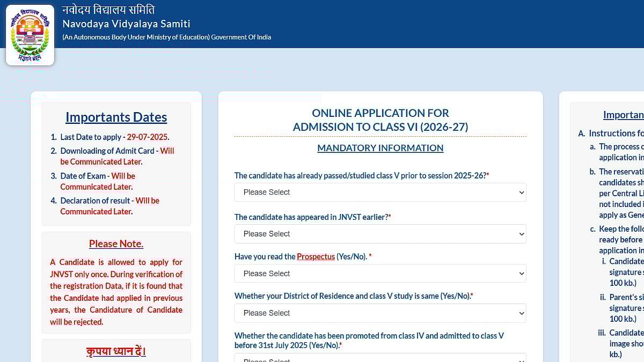Click the Declaration of result entry
Image resolution: width=644 pixels, height=362 pixels.
pyautogui.click(x=109, y=206)
